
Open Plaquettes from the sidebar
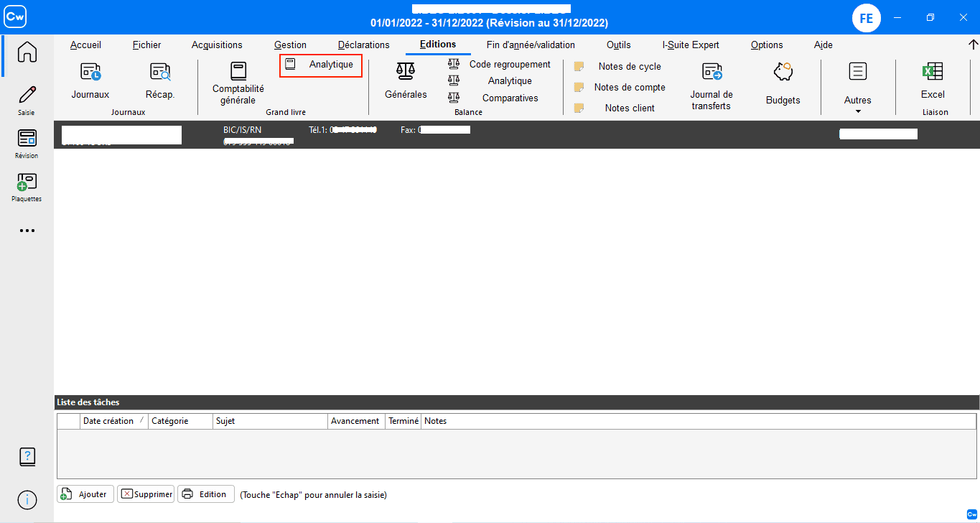click(27, 187)
